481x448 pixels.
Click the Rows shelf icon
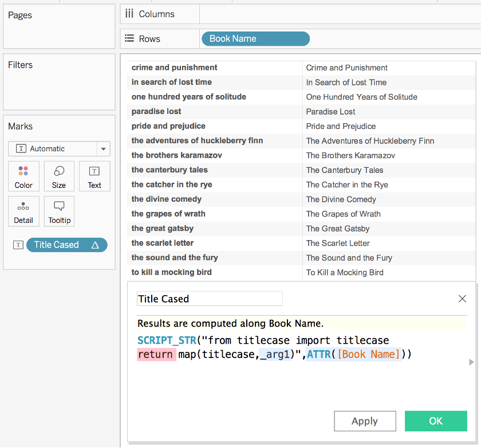pos(129,39)
